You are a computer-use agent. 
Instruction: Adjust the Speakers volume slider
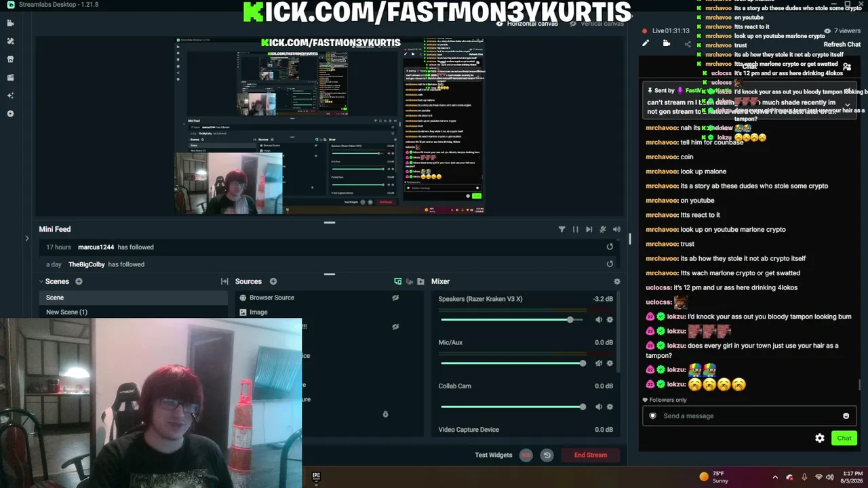(x=513, y=320)
